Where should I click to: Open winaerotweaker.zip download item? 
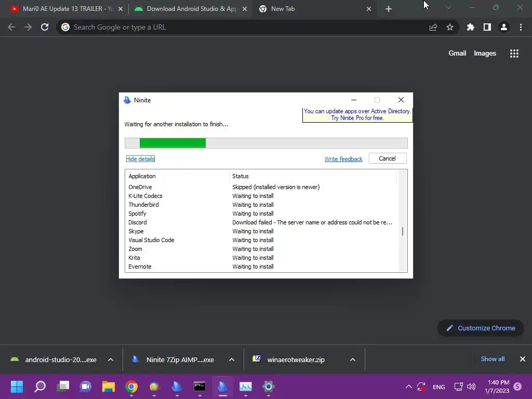290,360
